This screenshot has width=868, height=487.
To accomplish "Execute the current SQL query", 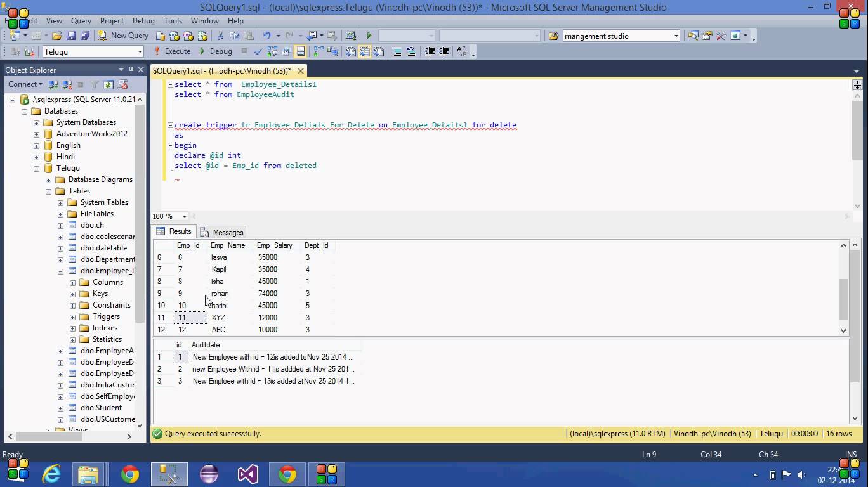I will pos(172,51).
